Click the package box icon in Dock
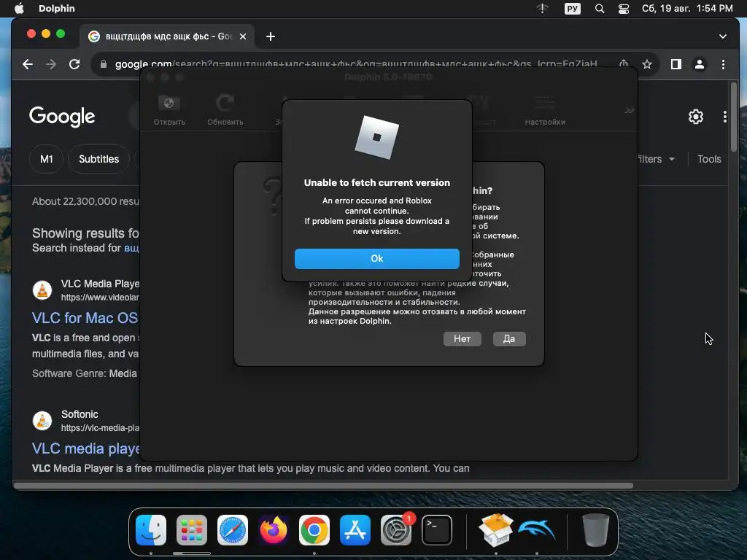747x560 pixels. (x=496, y=530)
